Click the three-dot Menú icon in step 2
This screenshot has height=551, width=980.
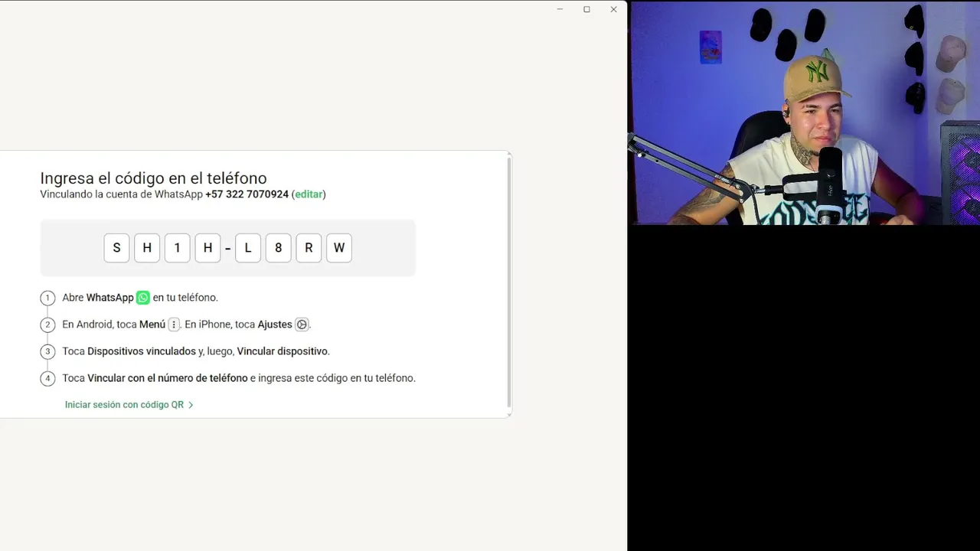tap(174, 324)
